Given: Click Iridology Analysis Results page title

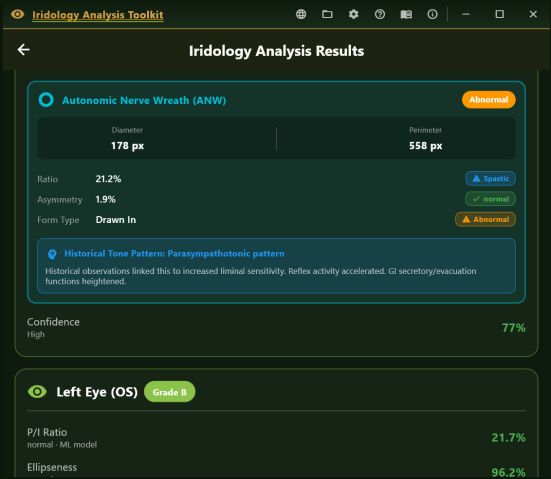Looking at the screenshot, I should pyautogui.click(x=277, y=51).
